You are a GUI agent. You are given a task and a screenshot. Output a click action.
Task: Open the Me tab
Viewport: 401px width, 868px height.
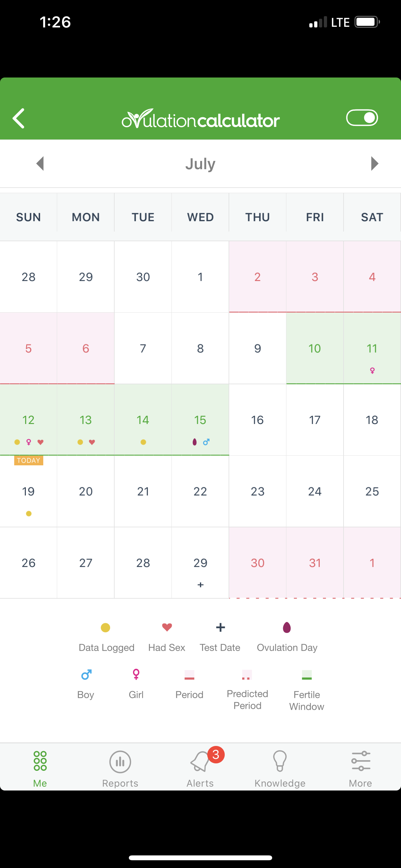[x=40, y=769]
